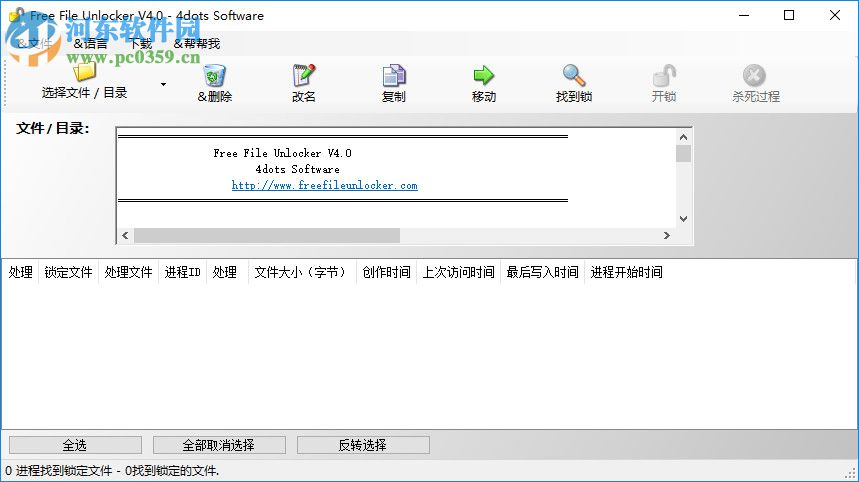Sort by 创作时间 column header
Image resolution: width=859 pixels, height=482 pixels.
386,272
